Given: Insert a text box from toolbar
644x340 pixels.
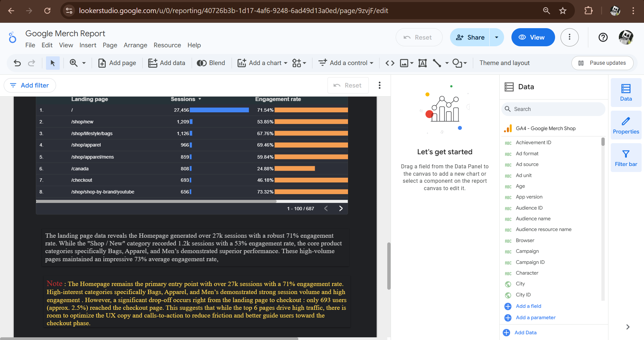Looking at the screenshot, I should [x=422, y=63].
